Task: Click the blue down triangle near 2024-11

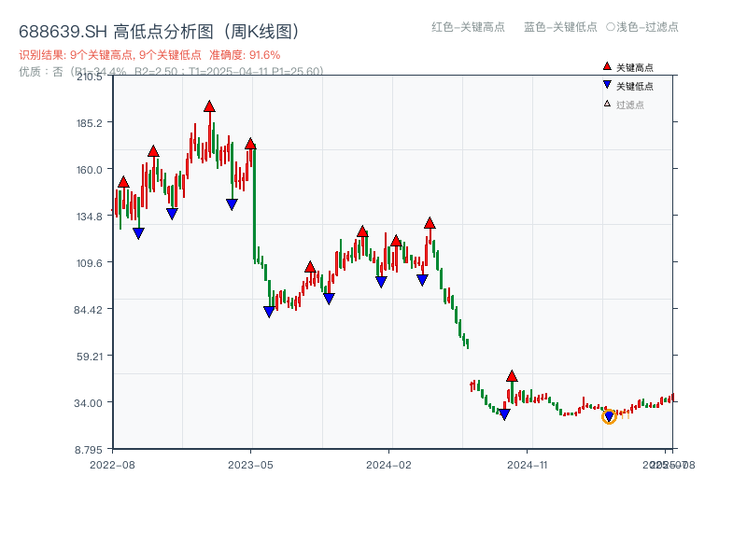Action: pos(504,412)
